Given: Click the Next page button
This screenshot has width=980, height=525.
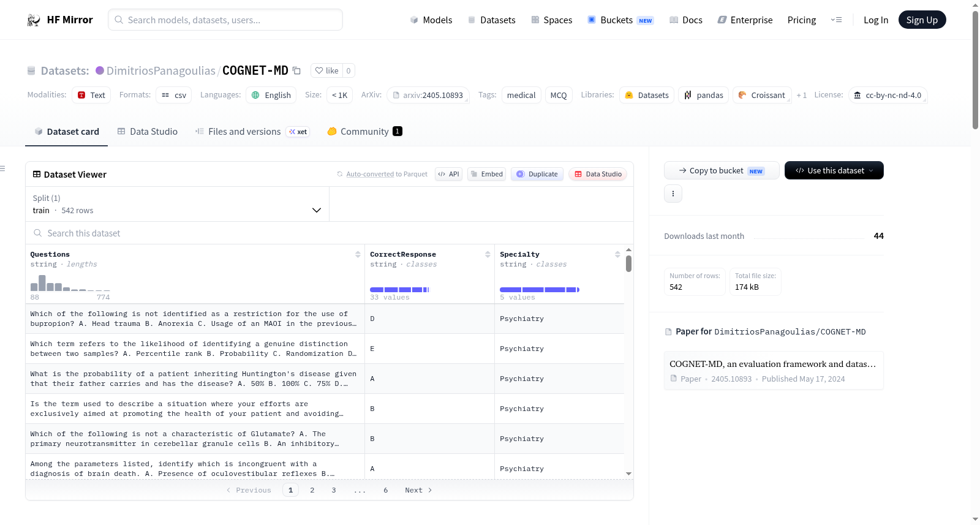Looking at the screenshot, I should pyautogui.click(x=418, y=490).
